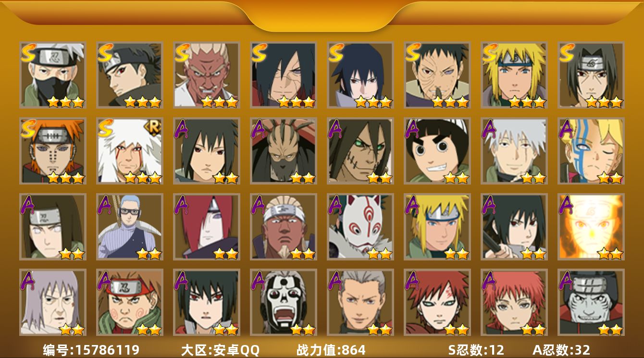
Task: Choose the blue-haired glasses-wearing swordsman portrait
Action: coord(130,227)
